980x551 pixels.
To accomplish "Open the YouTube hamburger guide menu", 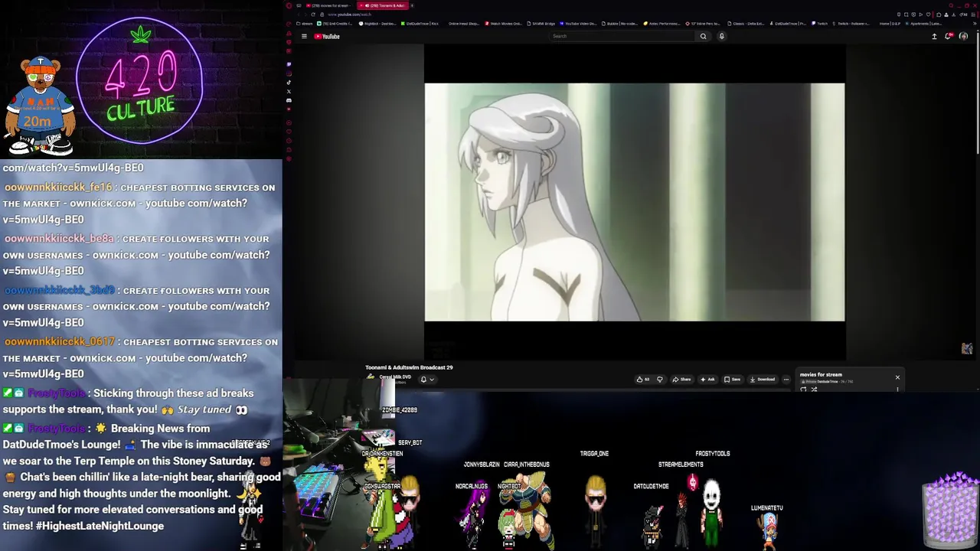I will [304, 36].
